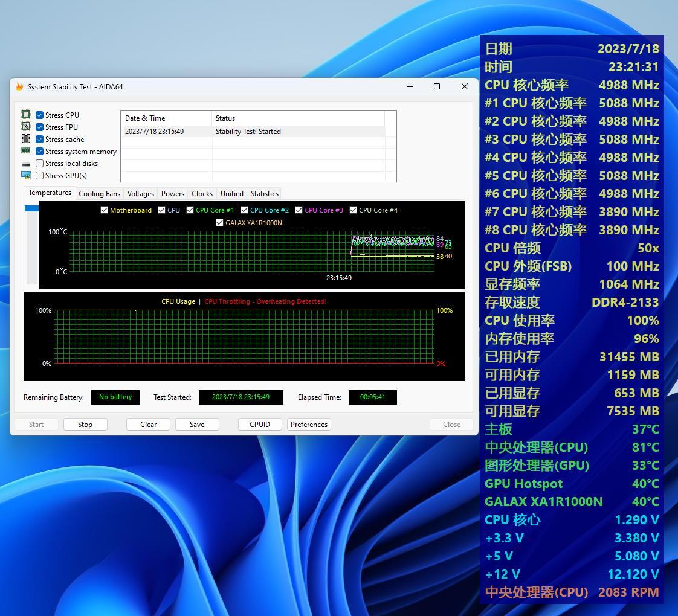Click the '653 MB' used video memory value
The width and height of the screenshot is (678, 616).
point(636,393)
